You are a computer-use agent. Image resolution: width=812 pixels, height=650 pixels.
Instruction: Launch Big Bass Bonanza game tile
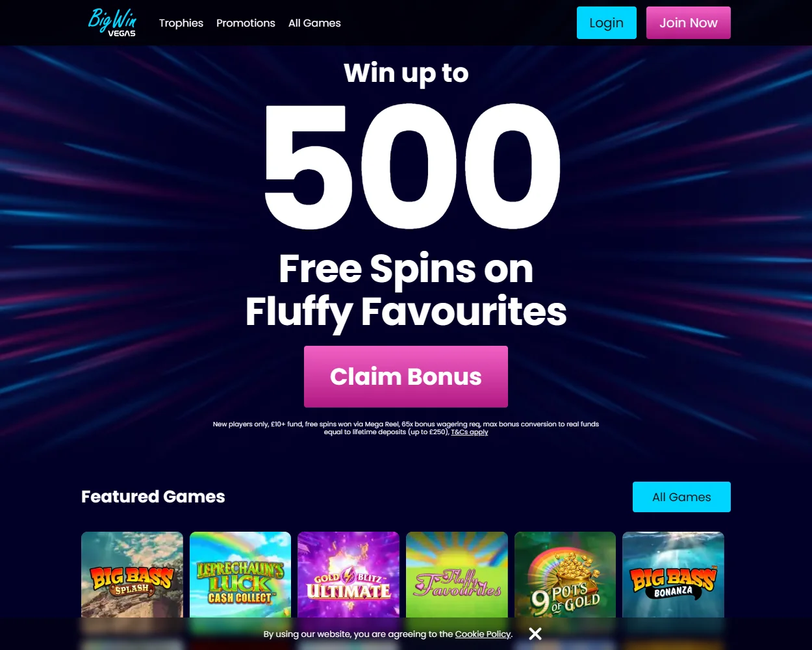(673, 575)
